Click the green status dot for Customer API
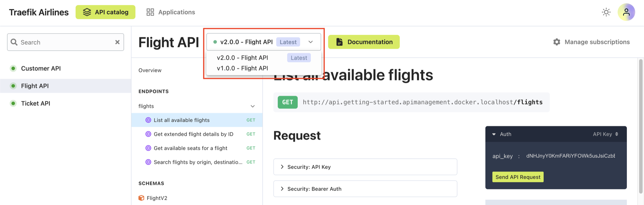 [x=13, y=68]
